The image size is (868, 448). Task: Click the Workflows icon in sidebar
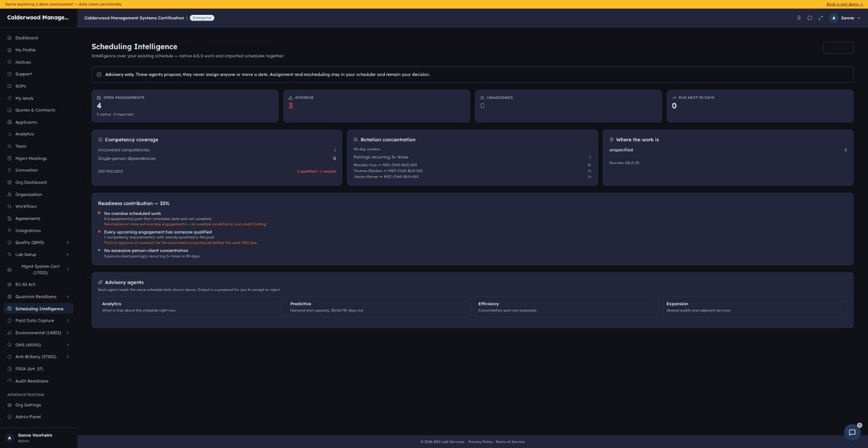pyautogui.click(x=10, y=206)
